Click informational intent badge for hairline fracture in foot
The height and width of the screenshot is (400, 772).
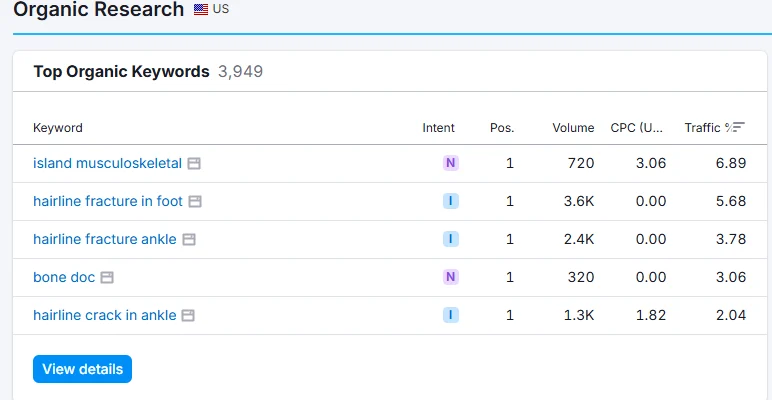[x=451, y=201]
